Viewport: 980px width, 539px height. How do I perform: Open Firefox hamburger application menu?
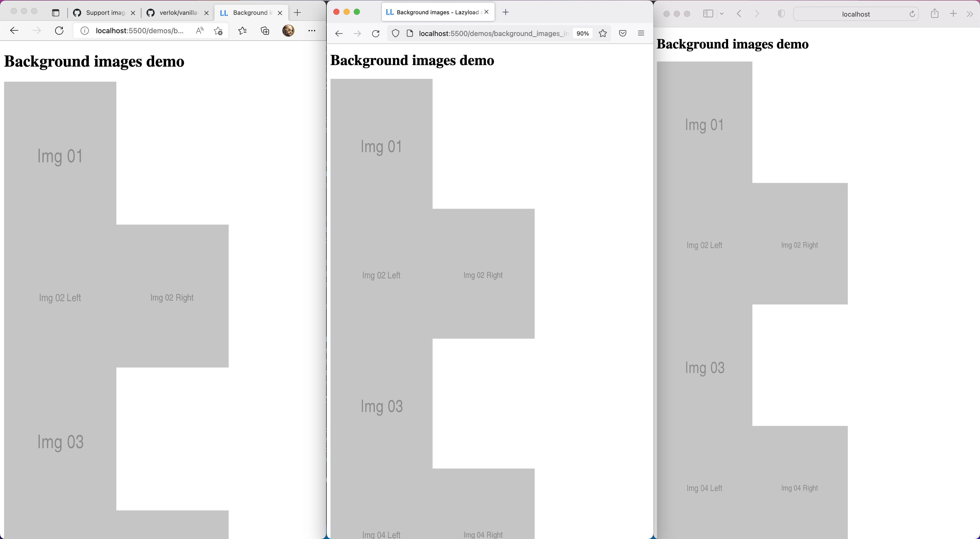click(641, 33)
